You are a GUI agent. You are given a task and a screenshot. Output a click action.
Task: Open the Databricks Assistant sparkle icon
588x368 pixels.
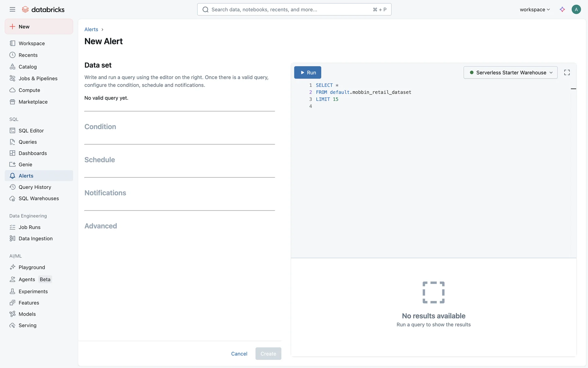pos(562,10)
